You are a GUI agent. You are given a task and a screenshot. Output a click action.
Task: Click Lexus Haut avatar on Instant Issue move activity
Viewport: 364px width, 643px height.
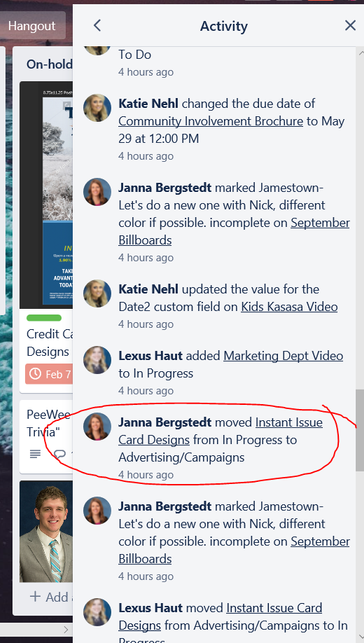[97, 612]
